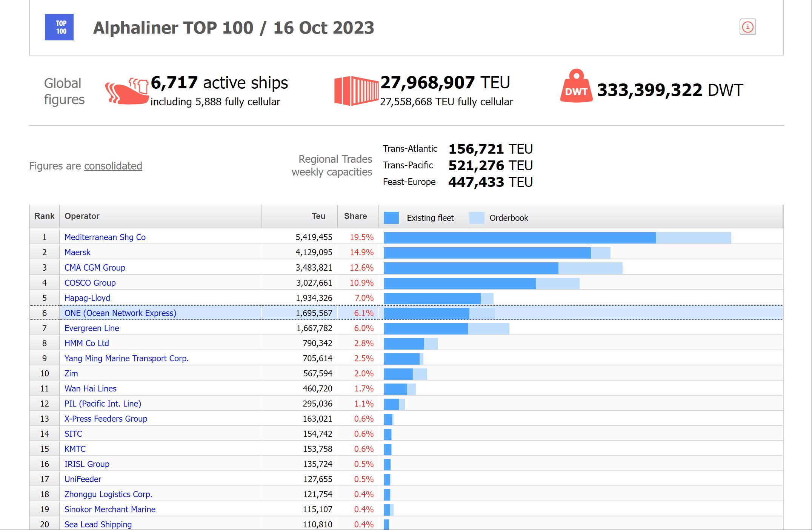Viewport: 812px width, 530px height.
Task: Open the Maersk operator link
Action: click(x=77, y=252)
